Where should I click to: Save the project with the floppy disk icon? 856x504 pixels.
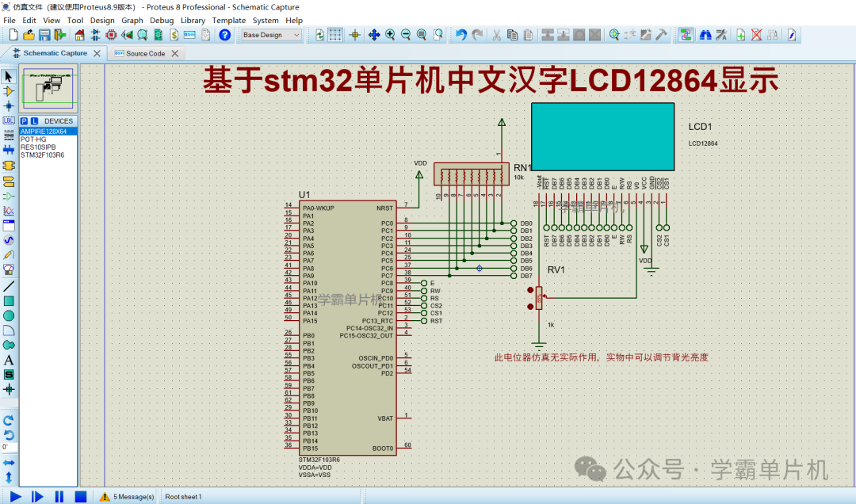coord(44,35)
